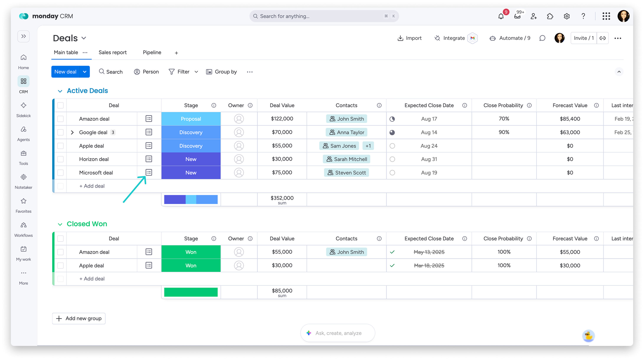Tick the Apple deal checkbox in Closed Won

(61, 265)
